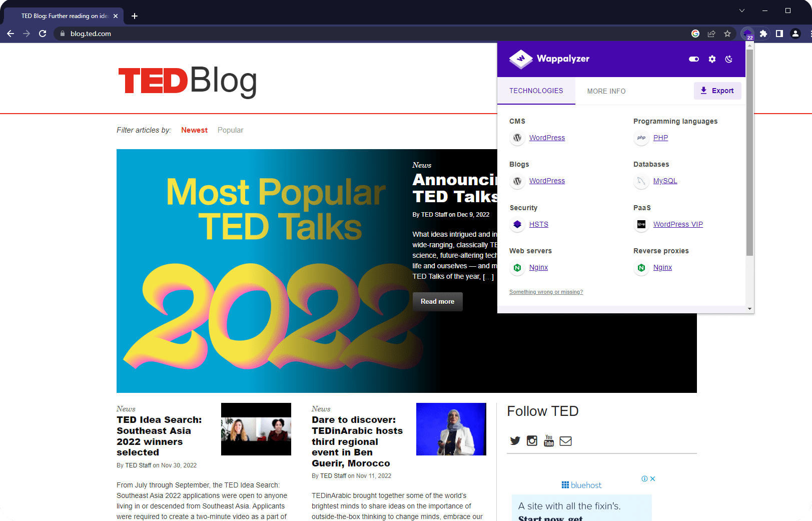Click the MySQL icon

pyautogui.click(x=641, y=181)
